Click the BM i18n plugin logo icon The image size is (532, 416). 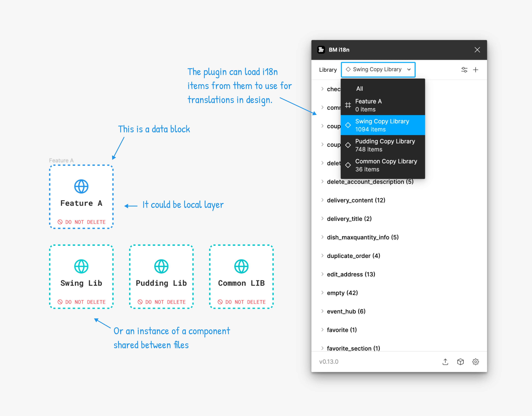click(x=321, y=50)
